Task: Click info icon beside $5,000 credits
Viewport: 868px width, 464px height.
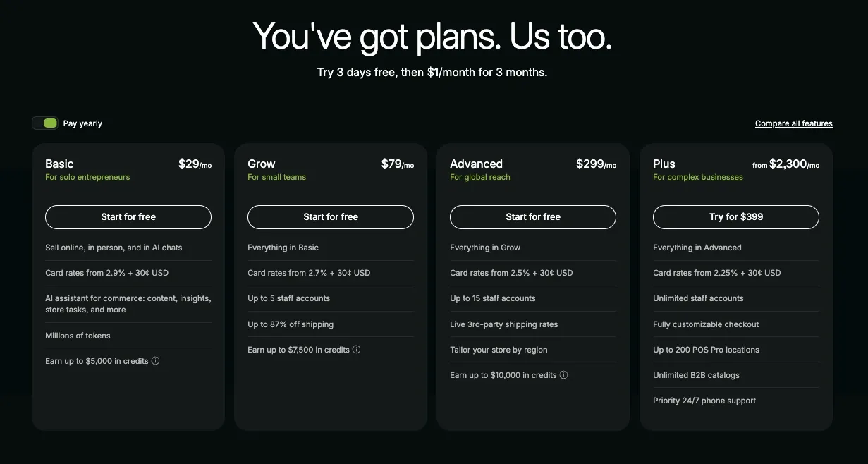Action: click(x=156, y=361)
